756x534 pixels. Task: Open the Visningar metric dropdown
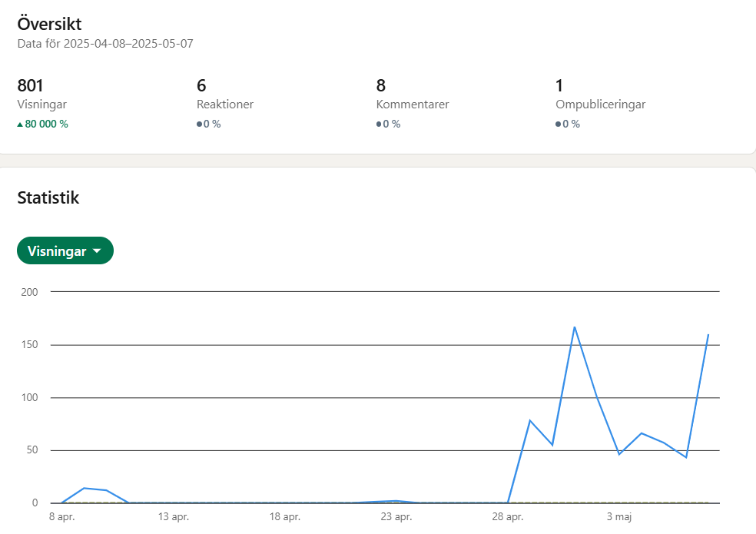65,250
